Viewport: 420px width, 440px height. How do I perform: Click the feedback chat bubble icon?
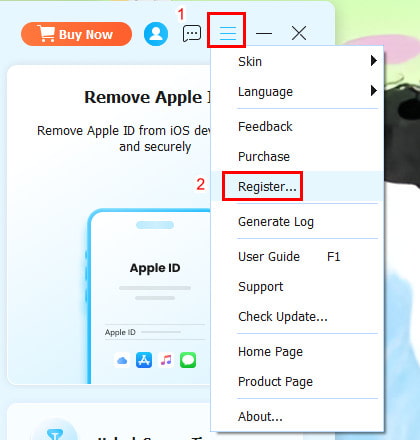[192, 34]
